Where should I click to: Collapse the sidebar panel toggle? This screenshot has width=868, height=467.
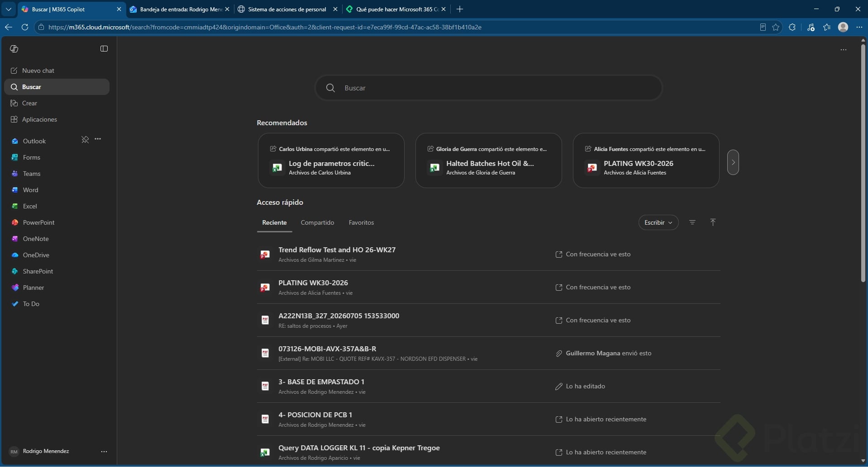[x=104, y=49]
